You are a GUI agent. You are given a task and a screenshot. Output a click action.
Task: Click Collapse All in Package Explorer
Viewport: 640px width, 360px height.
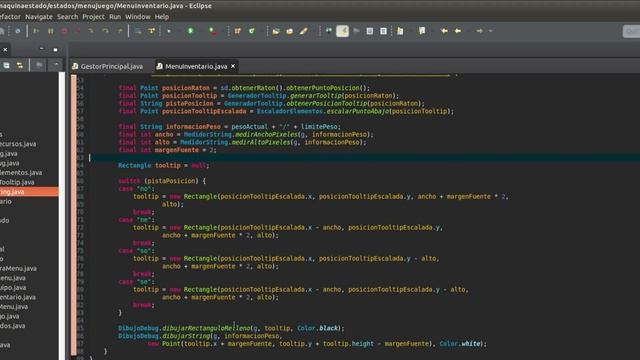point(7,65)
